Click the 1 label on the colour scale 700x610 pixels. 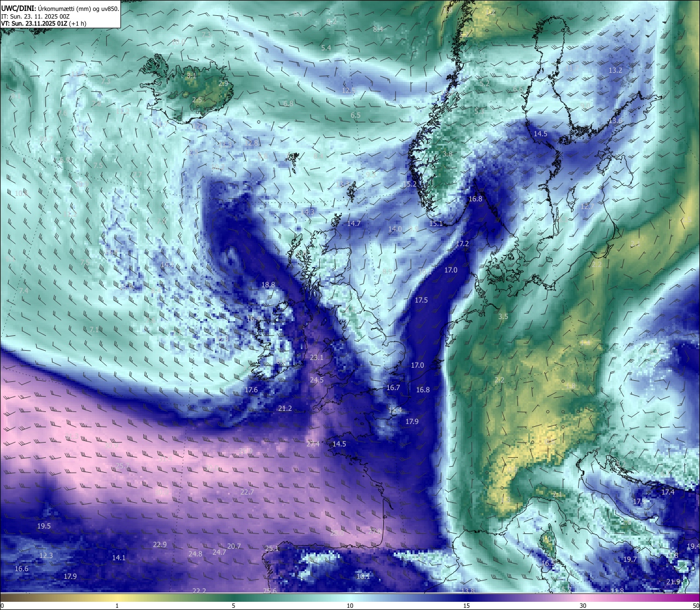tap(117, 606)
